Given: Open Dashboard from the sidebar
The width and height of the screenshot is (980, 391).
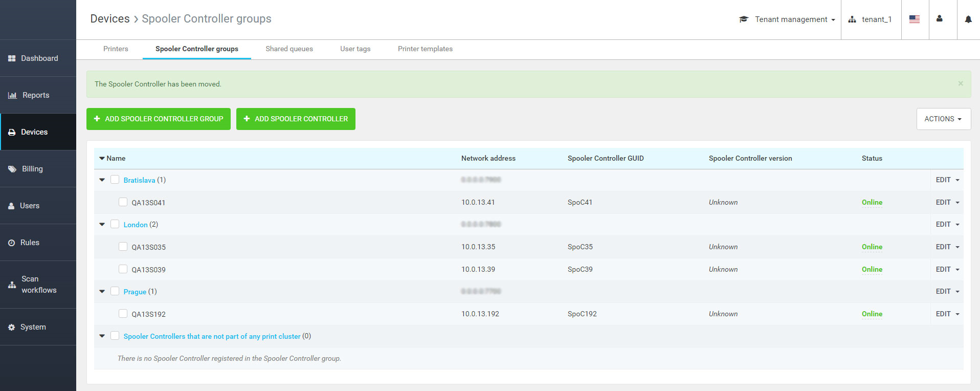Looking at the screenshot, I should (38, 58).
